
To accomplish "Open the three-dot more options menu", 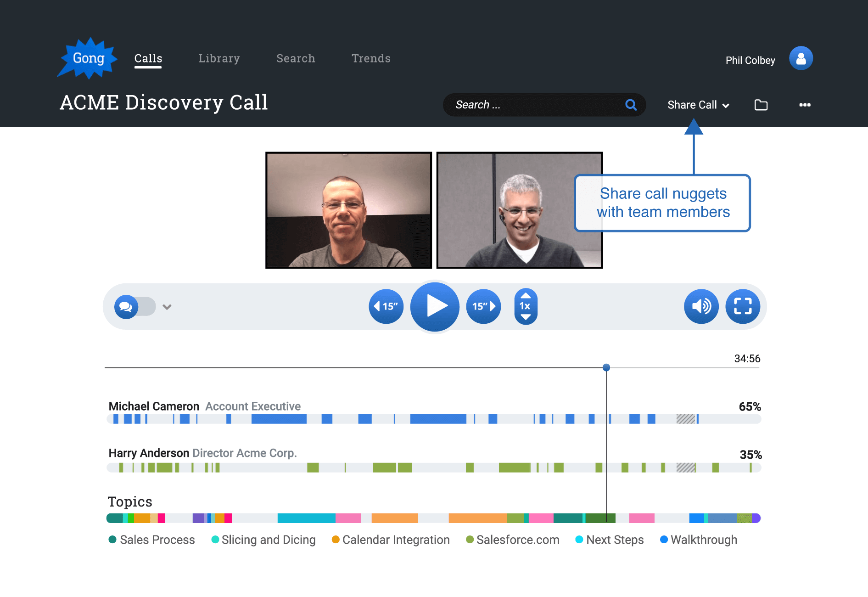I will 805,105.
